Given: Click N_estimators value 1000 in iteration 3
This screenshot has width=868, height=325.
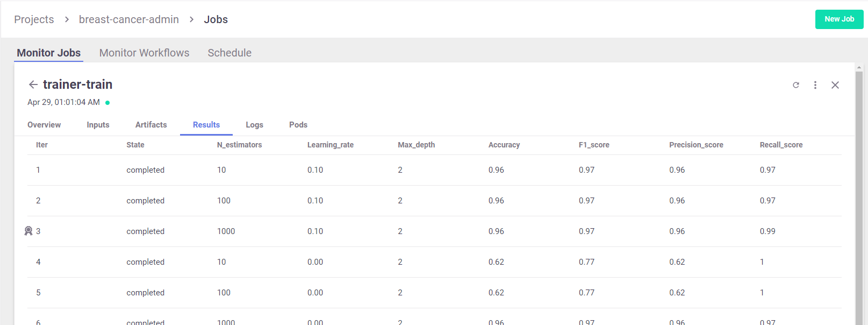Looking at the screenshot, I should tap(226, 231).
